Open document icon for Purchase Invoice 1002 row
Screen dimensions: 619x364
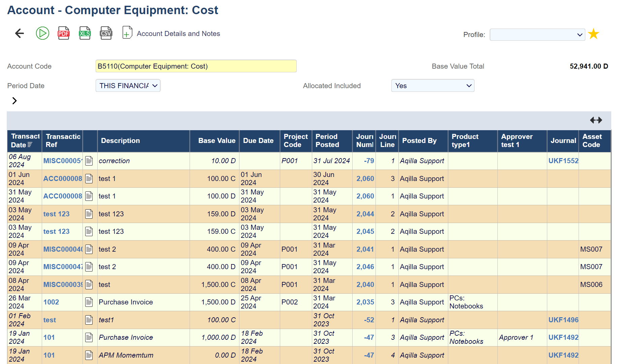point(89,302)
